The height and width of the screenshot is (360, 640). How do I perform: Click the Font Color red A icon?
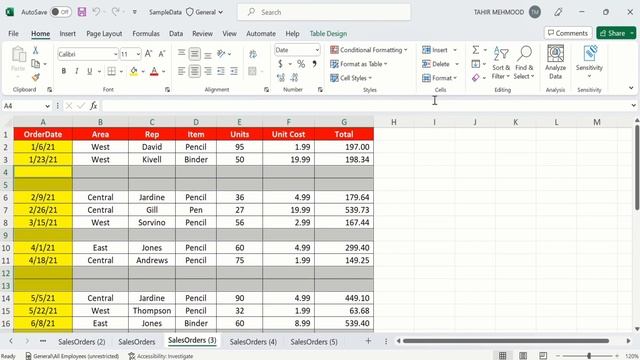pos(154,71)
